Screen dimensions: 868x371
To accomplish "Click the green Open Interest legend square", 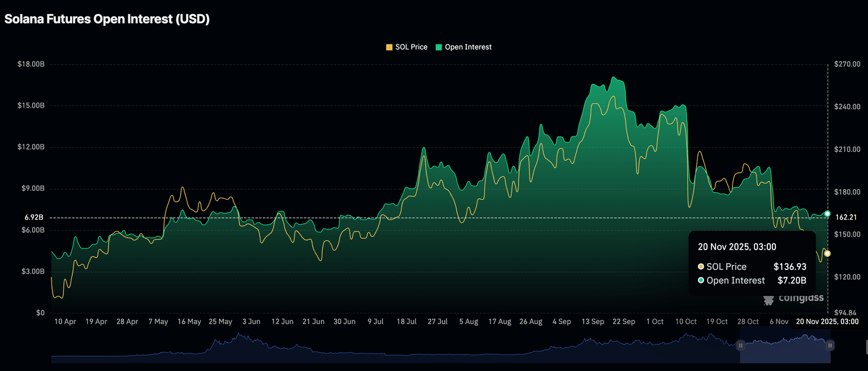I will (439, 47).
